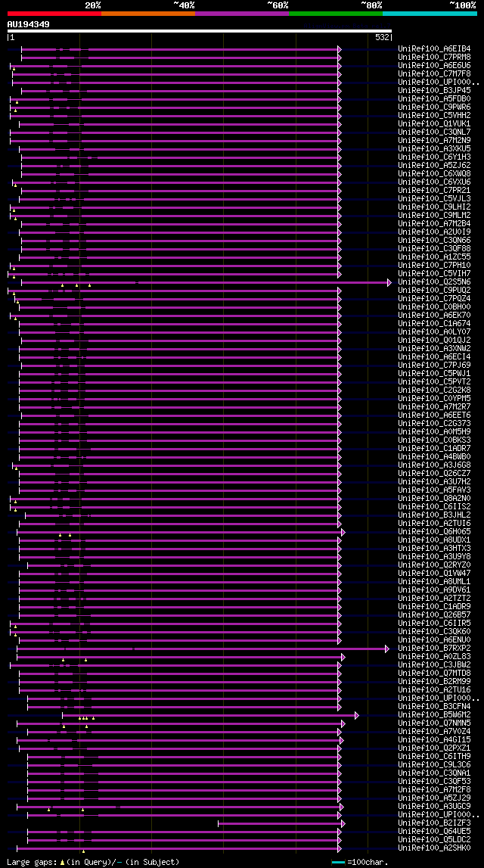Open hit UniRef100_A6EIB4
Viewport: 484px width, 868px height.
pos(434,48)
